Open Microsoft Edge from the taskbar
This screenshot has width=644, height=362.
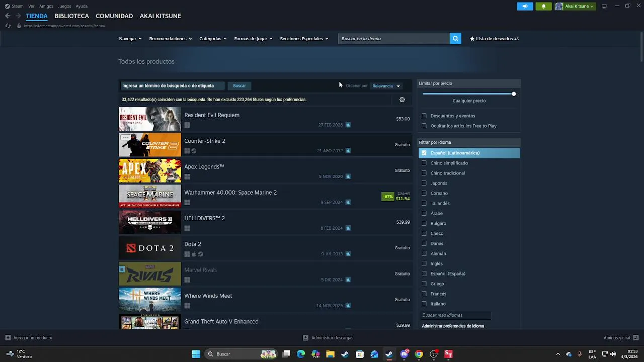301,354
